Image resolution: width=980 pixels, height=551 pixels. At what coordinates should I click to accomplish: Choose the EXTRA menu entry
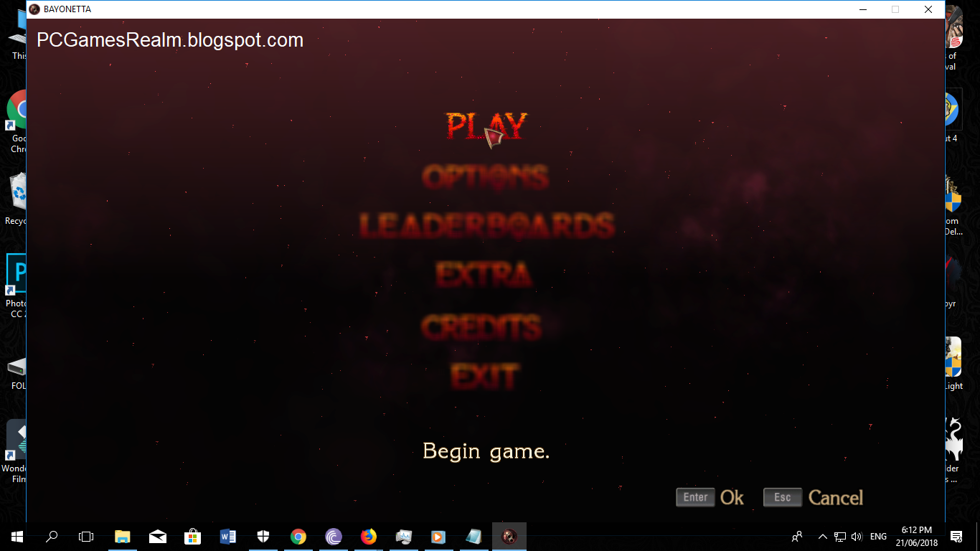click(x=484, y=275)
